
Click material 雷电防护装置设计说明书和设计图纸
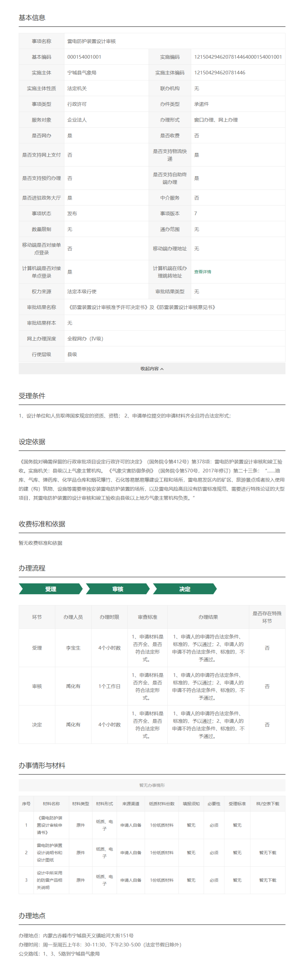click(x=50, y=852)
